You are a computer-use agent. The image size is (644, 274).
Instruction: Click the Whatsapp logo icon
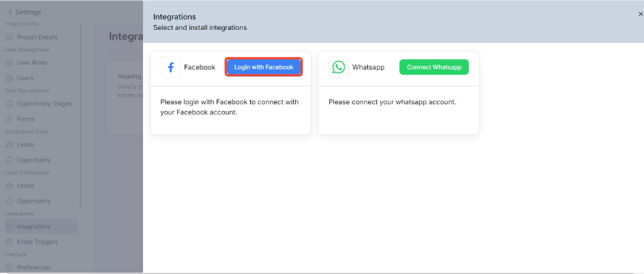pyautogui.click(x=338, y=67)
